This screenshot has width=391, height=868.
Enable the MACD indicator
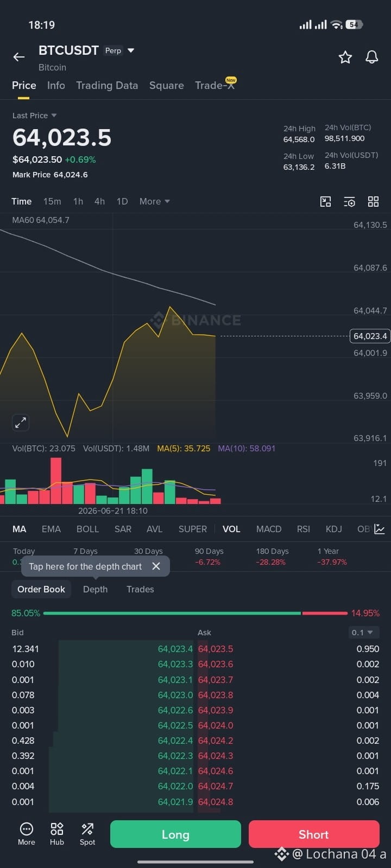[x=269, y=529]
